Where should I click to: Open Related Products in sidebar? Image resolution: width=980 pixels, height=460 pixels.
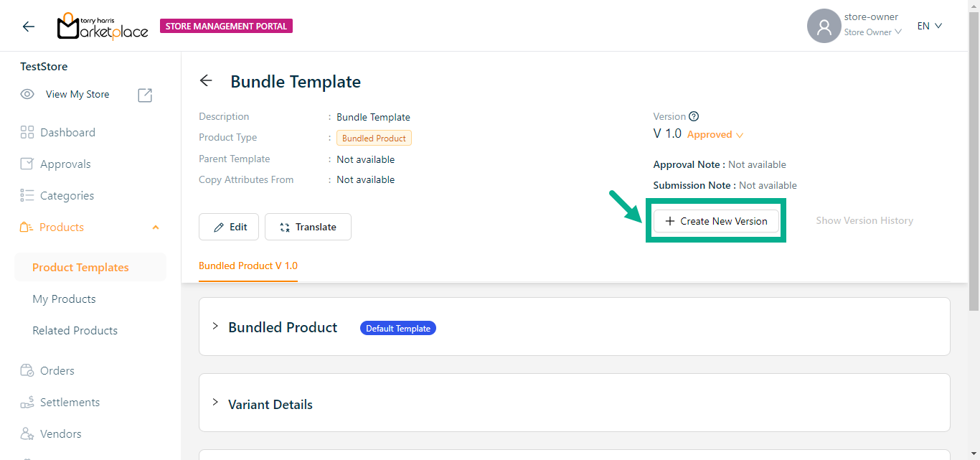click(75, 331)
